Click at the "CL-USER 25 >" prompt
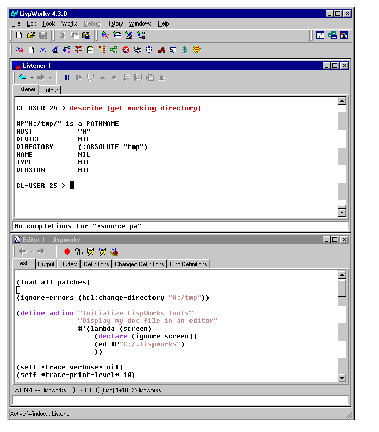The image size is (379, 432). coord(41,185)
